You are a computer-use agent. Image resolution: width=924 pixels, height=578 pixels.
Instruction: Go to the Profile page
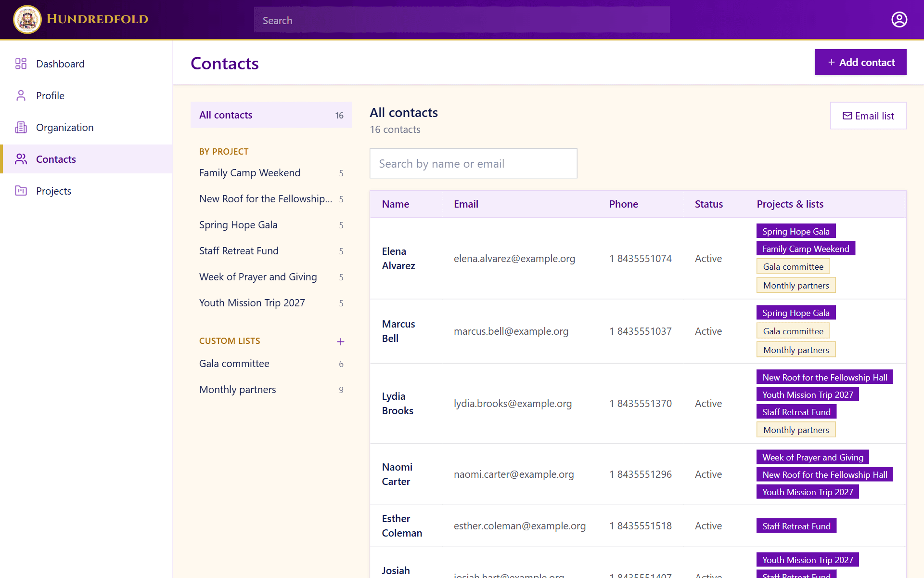coord(87,95)
